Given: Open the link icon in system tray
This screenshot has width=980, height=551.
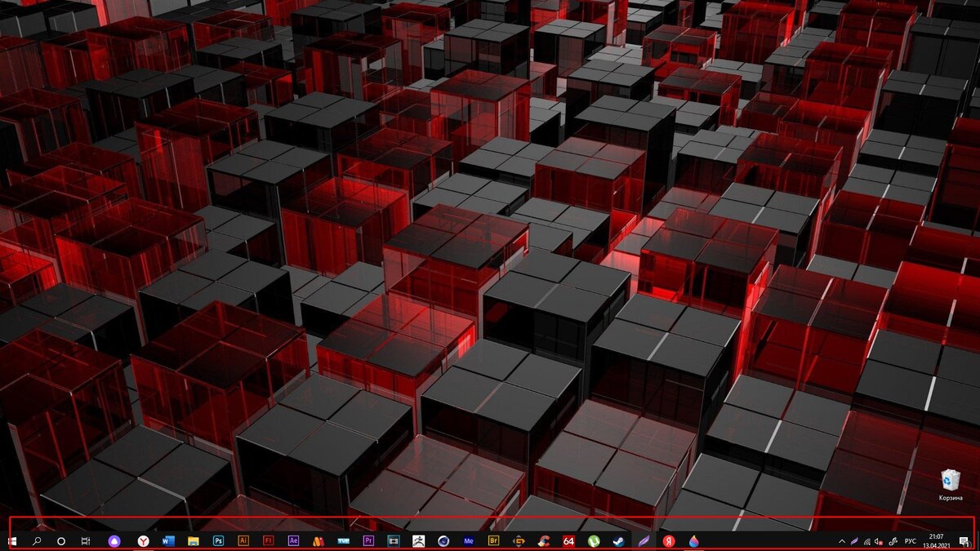Looking at the screenshot, I should click(893, 541).
